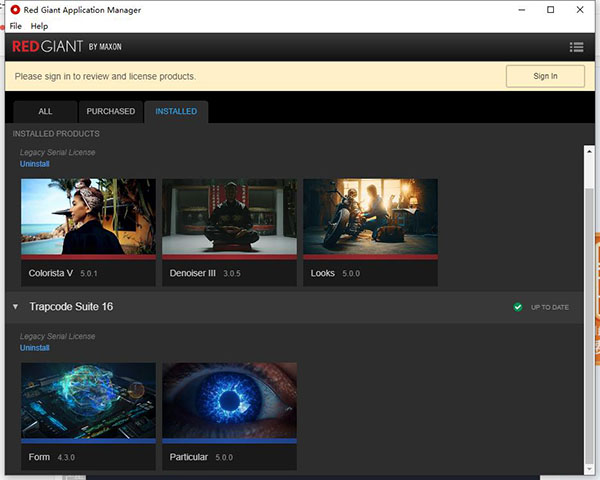
Task: Close the Red Giant Application Manager
Action: click(580, 10)
